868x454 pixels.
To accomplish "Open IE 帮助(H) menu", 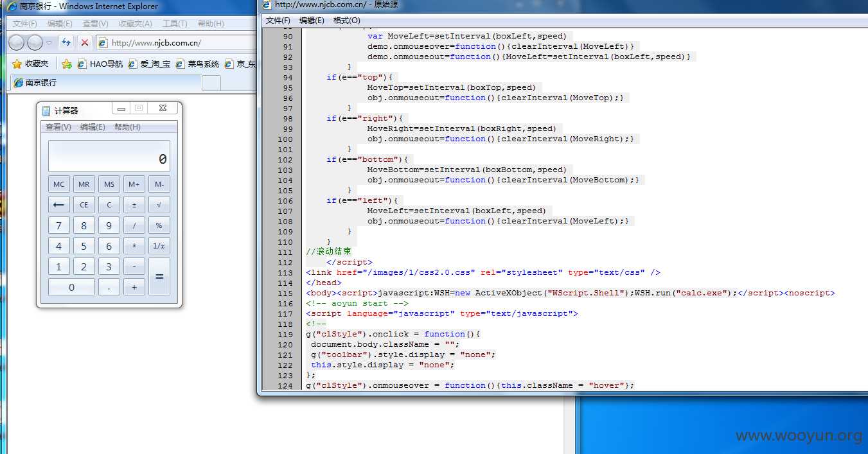I will (211, 24).
